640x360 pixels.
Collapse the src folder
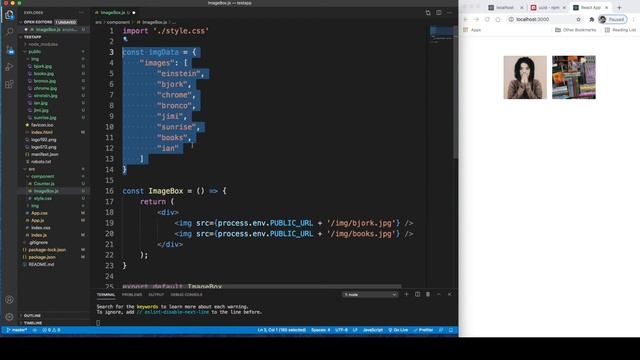click(x=31, y=169)
